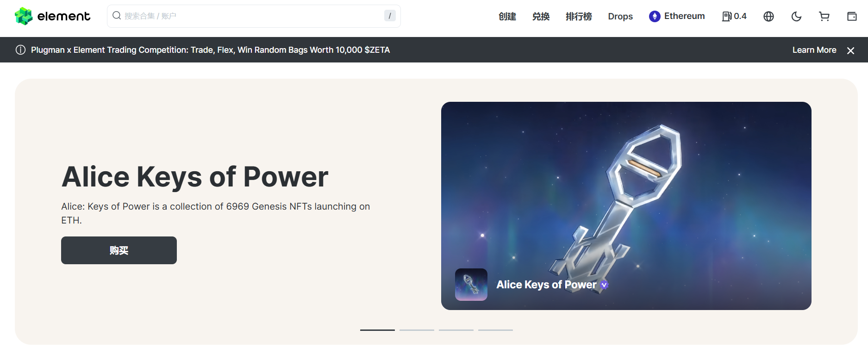Click the small Alice Keys collection avatar

point(471,285)
